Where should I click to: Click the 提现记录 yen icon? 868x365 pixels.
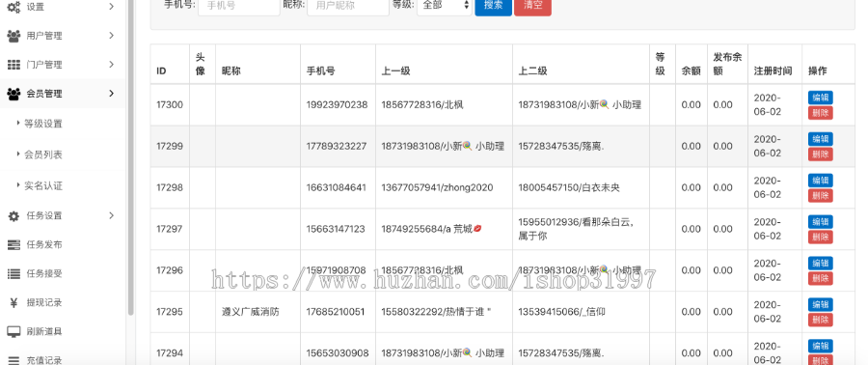pyautogui.click(x=14, y=303)
